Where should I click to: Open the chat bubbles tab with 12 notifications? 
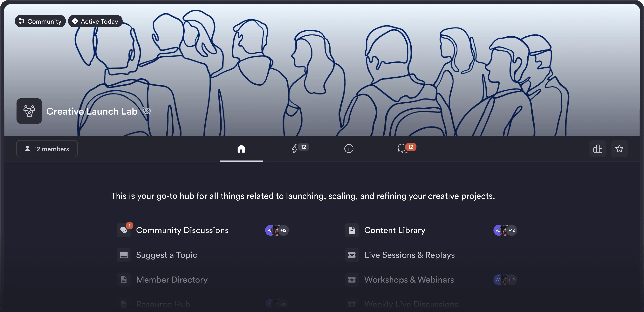pyautogui.click(x=402, y=148)
